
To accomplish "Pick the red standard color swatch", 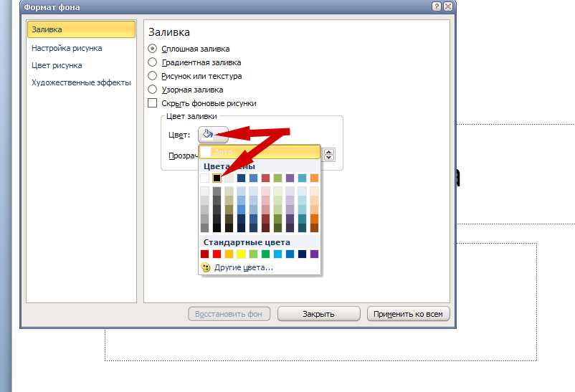I will tap(217, 254).
